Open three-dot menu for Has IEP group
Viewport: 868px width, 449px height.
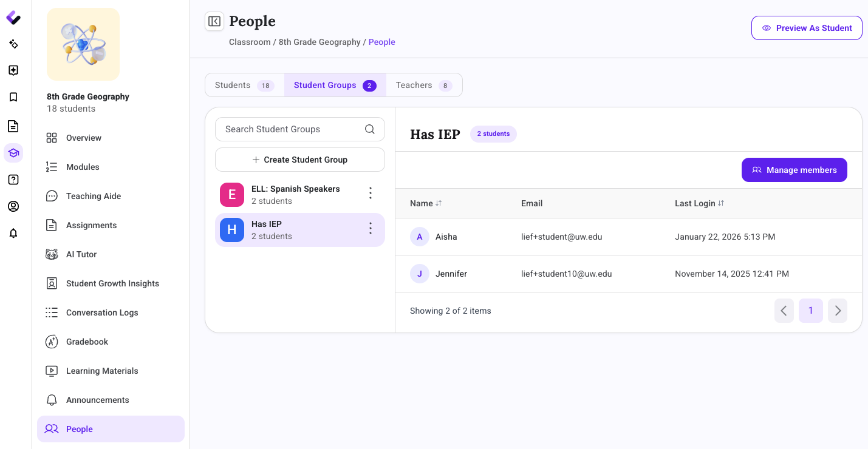pyautogui.click(x=371, y=228)
